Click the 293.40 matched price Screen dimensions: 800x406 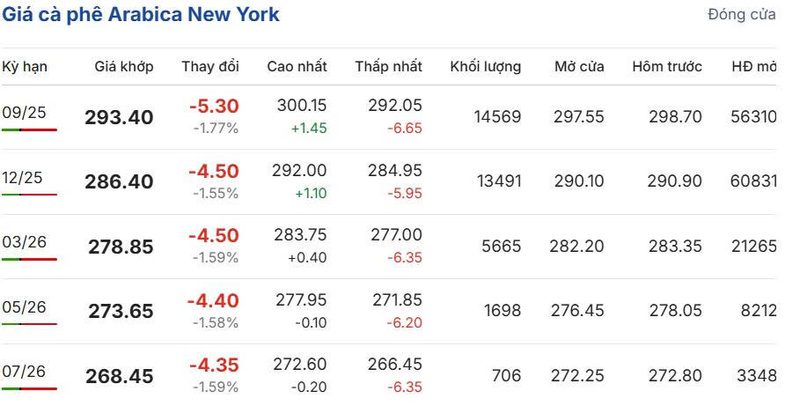[119, 118]
